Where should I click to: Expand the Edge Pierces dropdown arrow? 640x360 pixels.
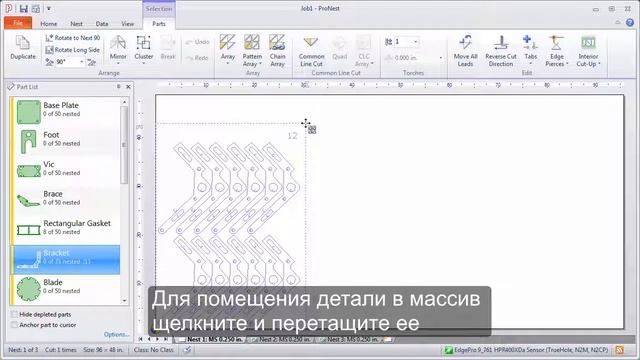[567, 64]
